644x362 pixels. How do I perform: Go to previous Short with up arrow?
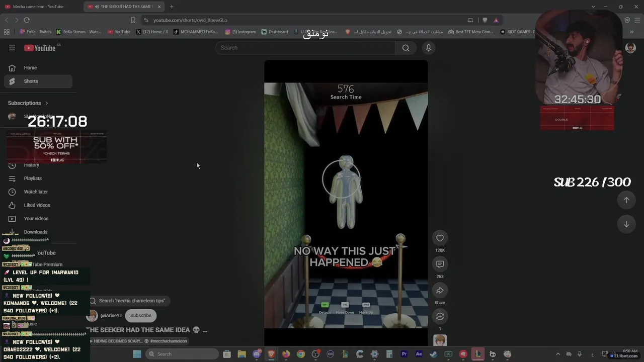626,200
